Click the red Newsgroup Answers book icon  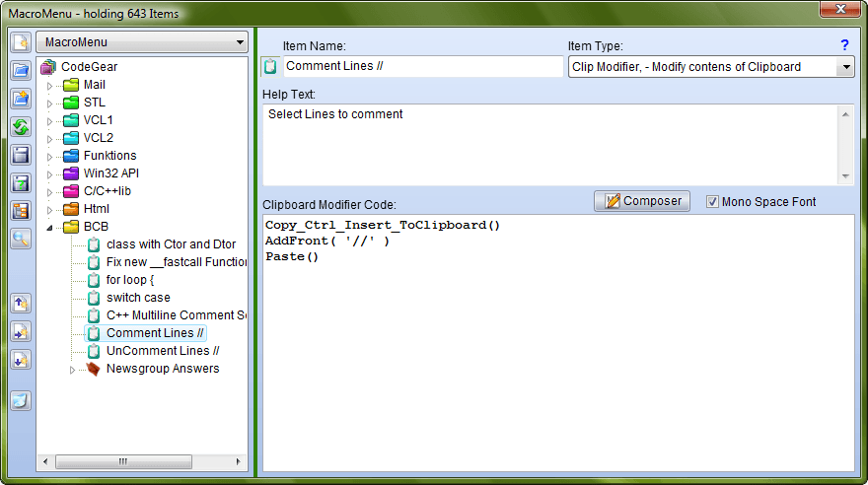pyautogui.click(x=94, y=369)
